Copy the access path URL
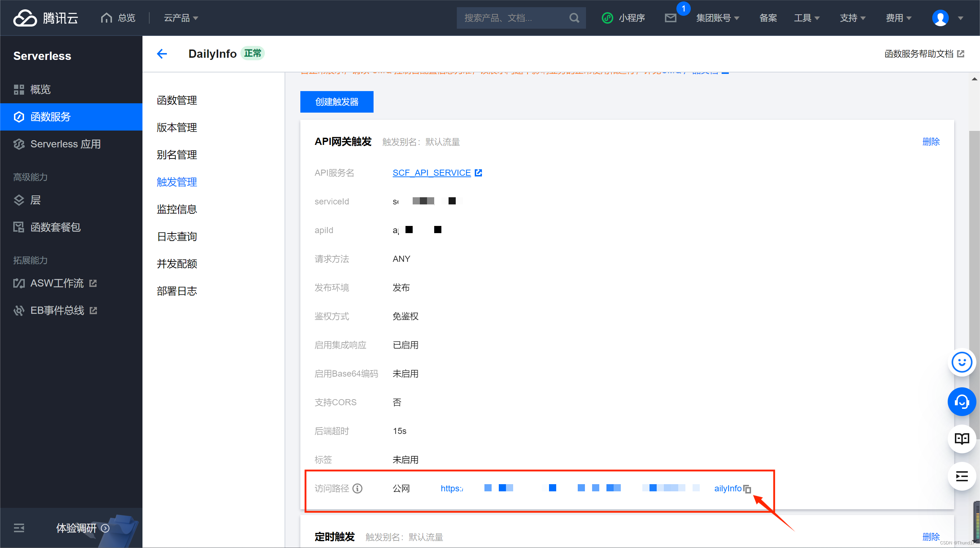The image size is (980, 548). [x=747, y=489]
